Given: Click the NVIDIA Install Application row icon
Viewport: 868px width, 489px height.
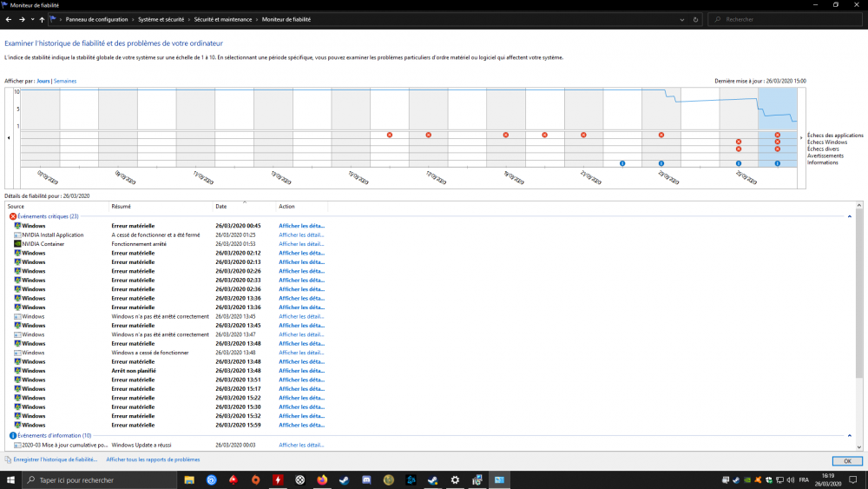Looking at the screenshot, I should pyautogui.click(x=17, y=235).
